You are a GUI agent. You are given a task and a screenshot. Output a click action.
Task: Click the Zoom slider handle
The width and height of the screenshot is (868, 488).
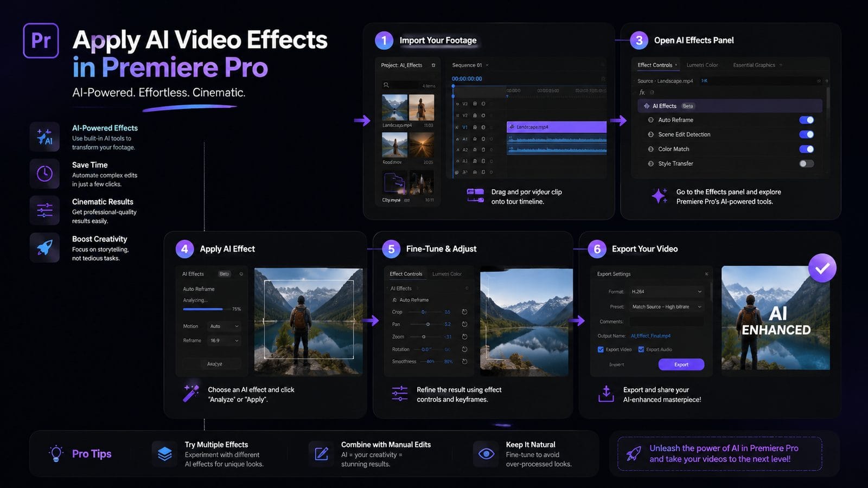tap(424, 337)
